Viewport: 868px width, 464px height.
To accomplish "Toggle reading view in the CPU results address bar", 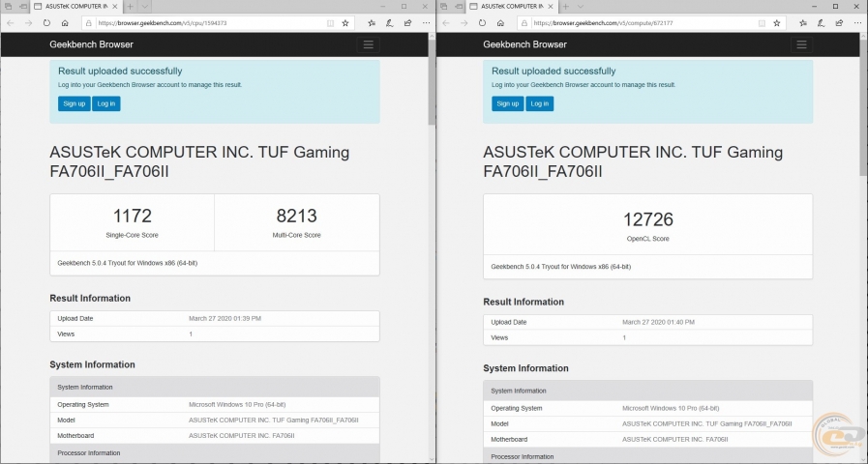I will [330, 23].
